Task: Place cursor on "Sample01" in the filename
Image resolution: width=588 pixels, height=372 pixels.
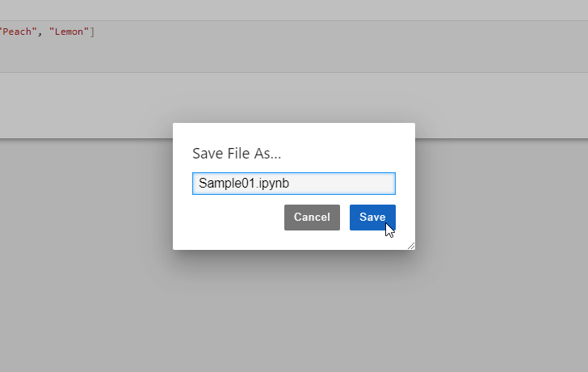Action: tap(227, 184)
